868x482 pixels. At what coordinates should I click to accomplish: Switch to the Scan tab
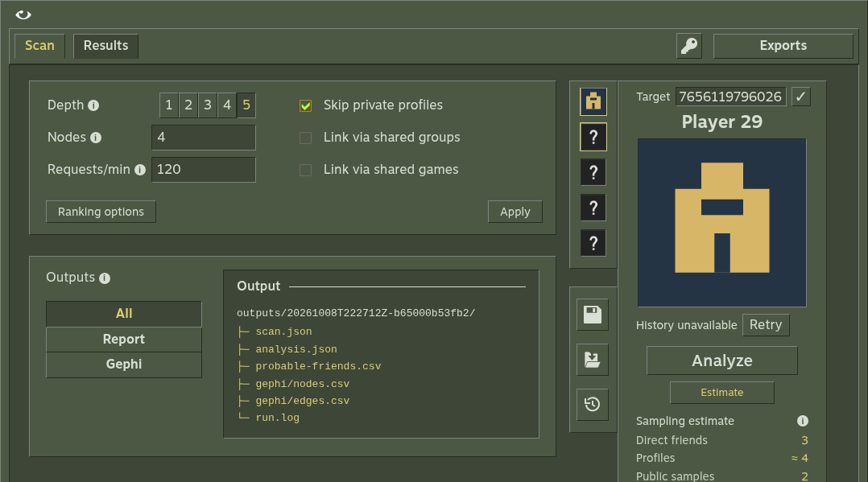pos(40,46)
